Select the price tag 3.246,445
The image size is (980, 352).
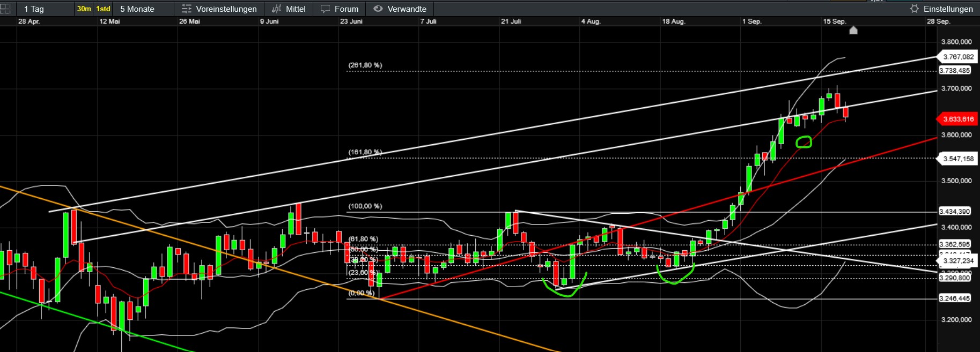click(x=955, y=298)
